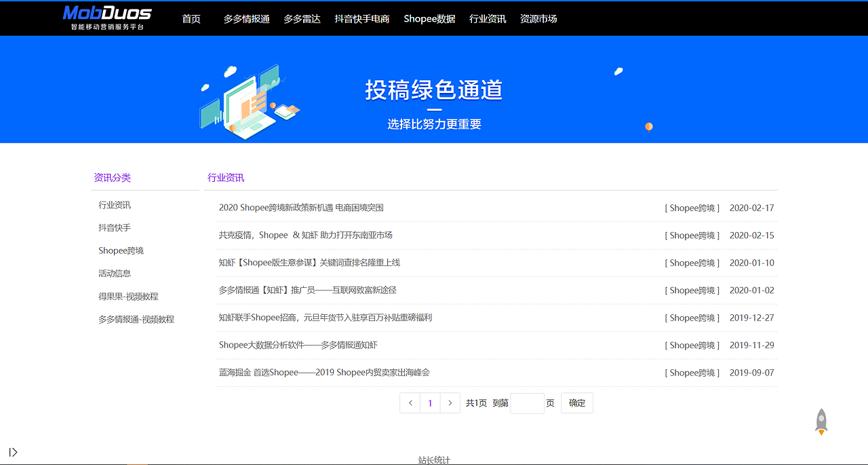The image size is (868, 465).
Task: Click the page number input field
Action: [527, 403]
